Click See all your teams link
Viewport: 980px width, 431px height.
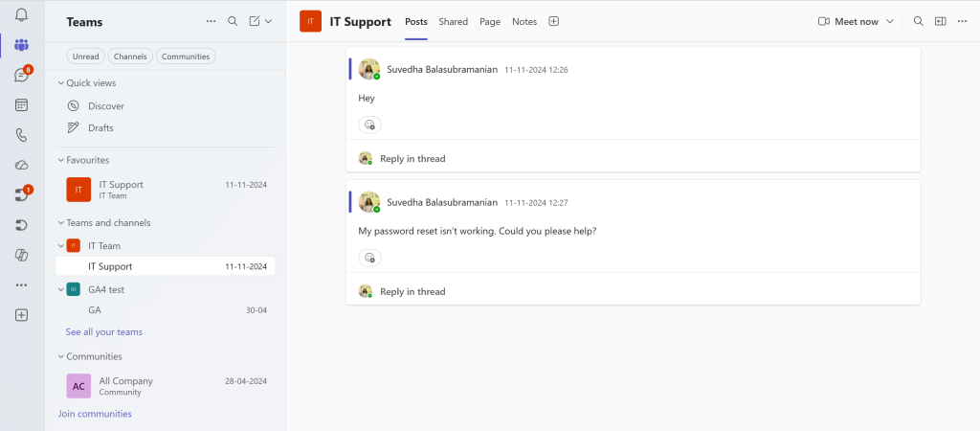tap(103, 332)
